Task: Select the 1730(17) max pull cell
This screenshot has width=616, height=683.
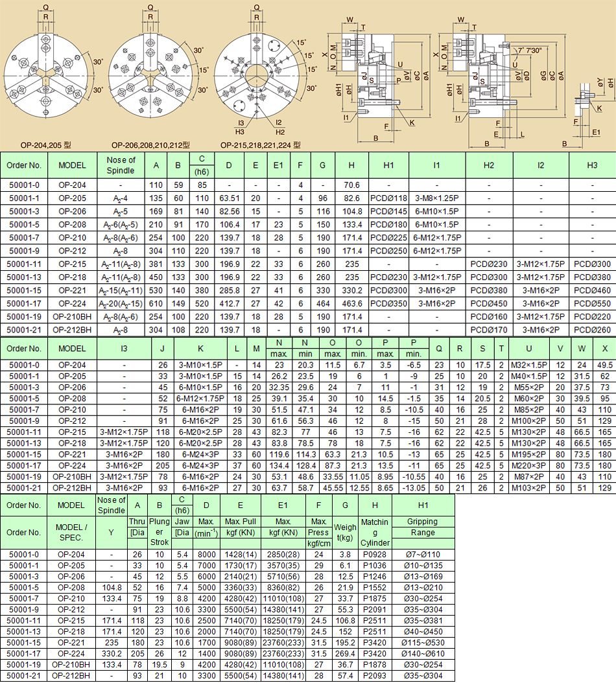Action: 240,566
